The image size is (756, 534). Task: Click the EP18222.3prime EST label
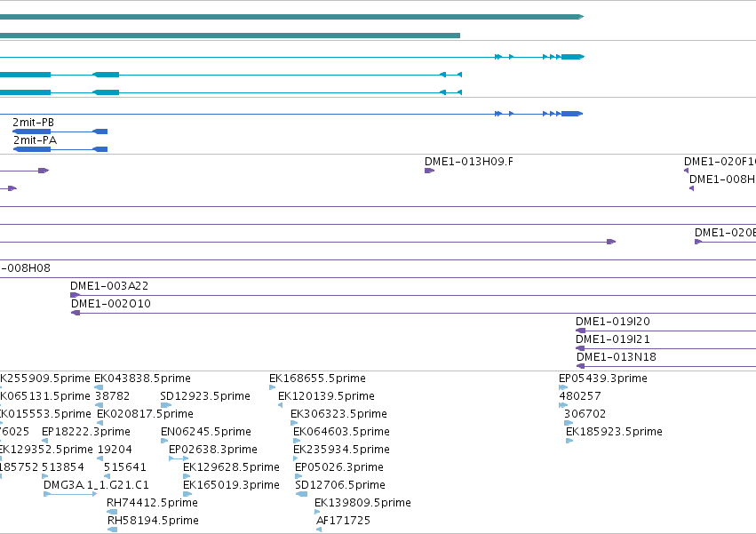pos(86,432)
